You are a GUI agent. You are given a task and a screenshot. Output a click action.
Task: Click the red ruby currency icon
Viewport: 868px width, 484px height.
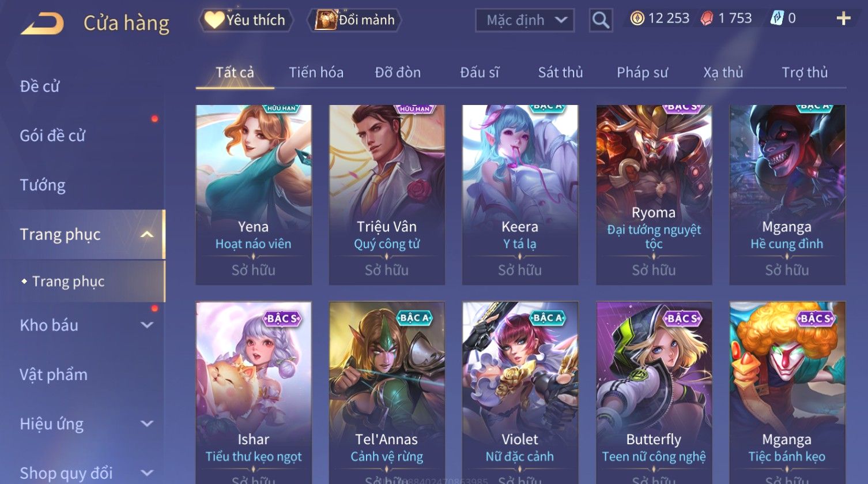click(x=707, y=19)
